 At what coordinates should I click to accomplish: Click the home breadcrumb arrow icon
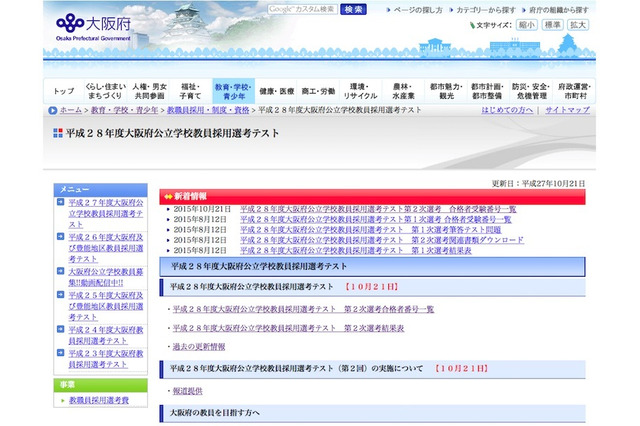pyautogui.click(x=52, y=111)
